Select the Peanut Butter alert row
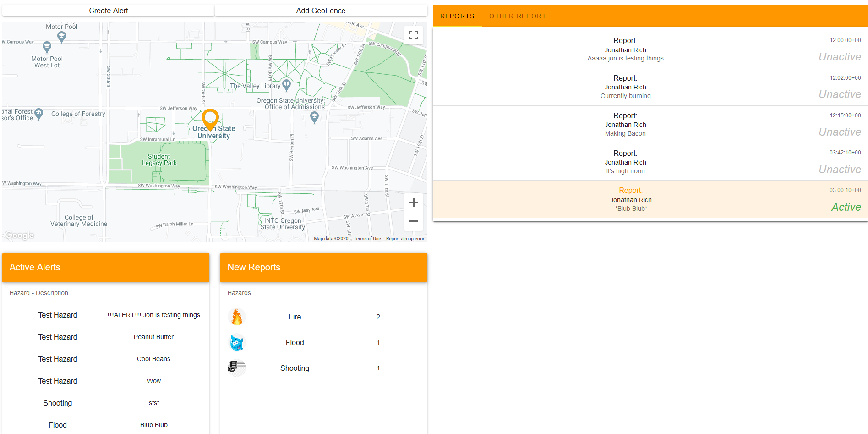Image resolution: width=868 pixels, height=434 pixels. tap(106, 337)
